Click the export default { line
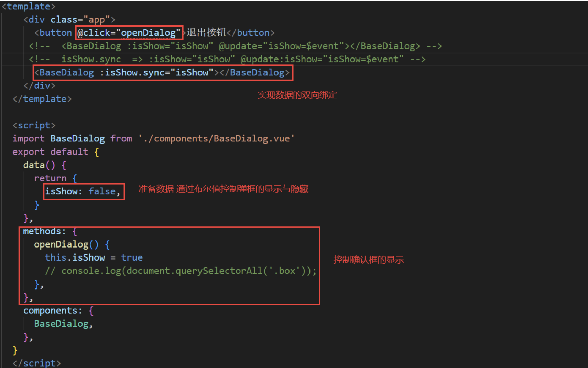The image size is (588, 368). pos(56,152)
